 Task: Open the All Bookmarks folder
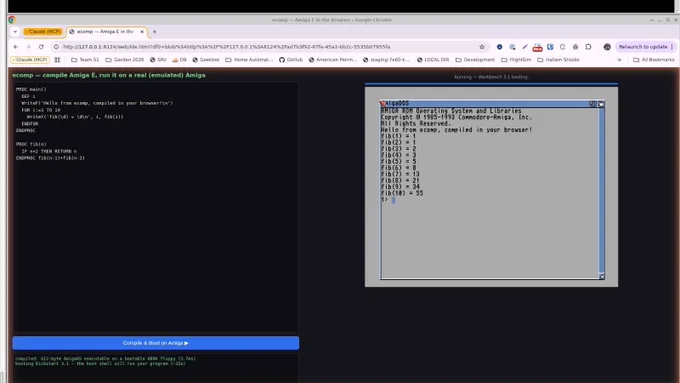pyautogui.click(x=654, y=60)
